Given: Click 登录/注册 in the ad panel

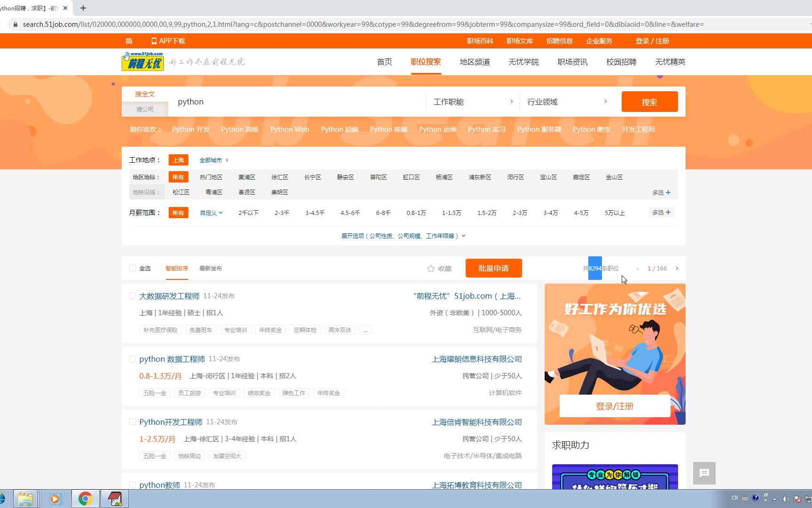Looking at the screenshot, I should pos(615,406).
